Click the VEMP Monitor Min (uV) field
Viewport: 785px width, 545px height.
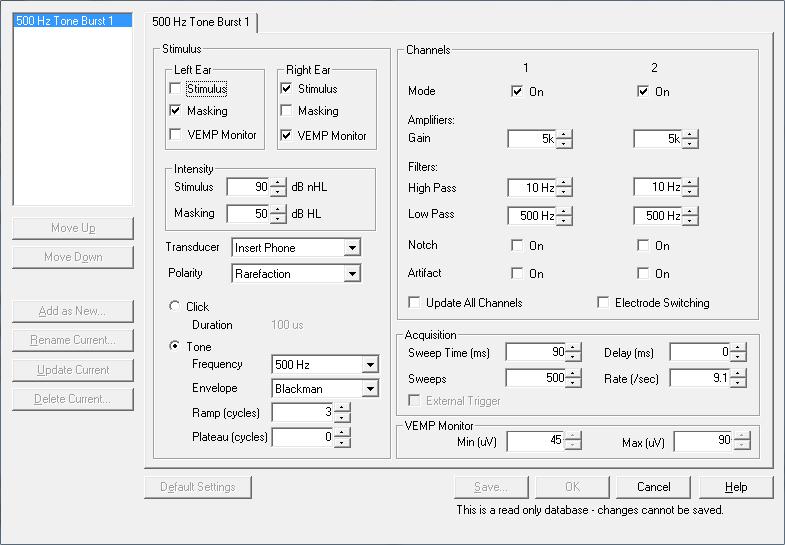[536, 441]
